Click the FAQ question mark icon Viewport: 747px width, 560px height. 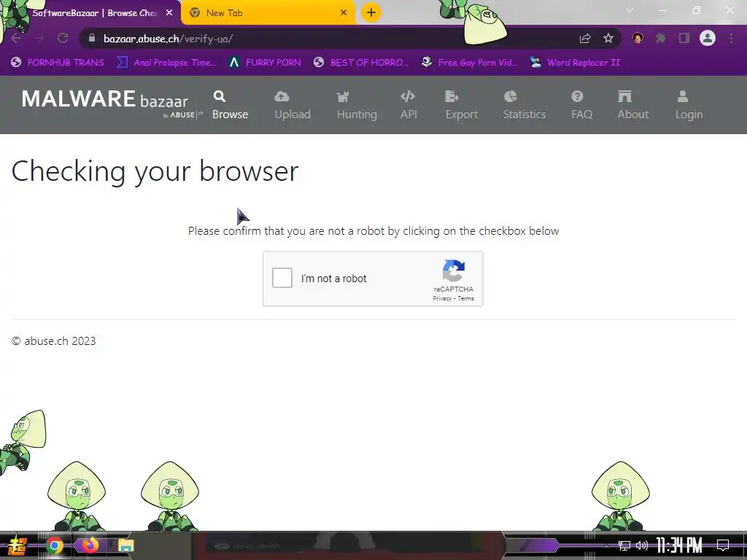[x=577, y=97]
